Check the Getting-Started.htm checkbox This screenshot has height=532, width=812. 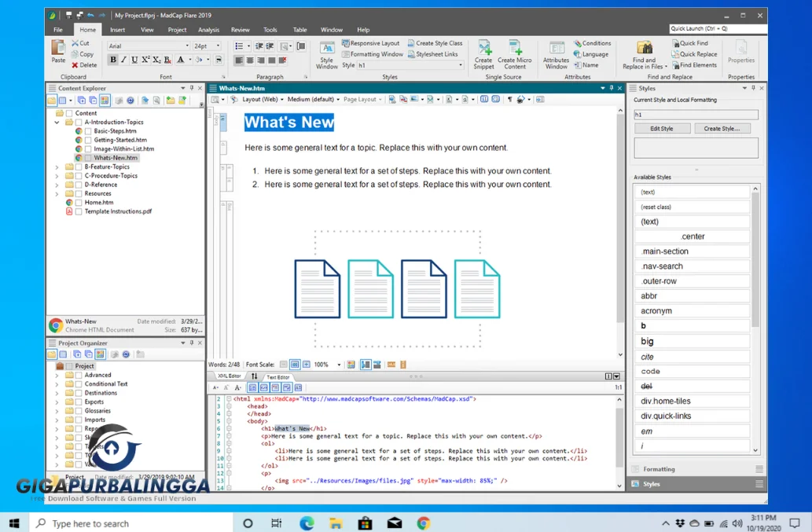coord(88,140)
